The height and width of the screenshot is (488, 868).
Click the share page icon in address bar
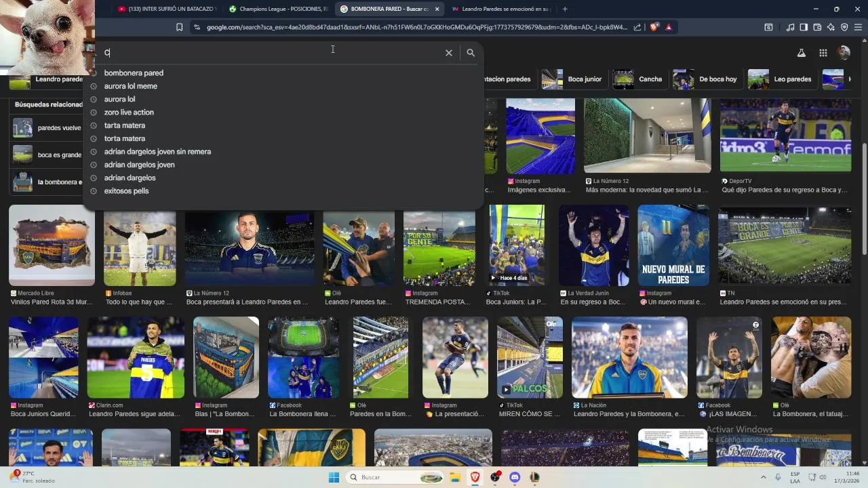(637, 27)
